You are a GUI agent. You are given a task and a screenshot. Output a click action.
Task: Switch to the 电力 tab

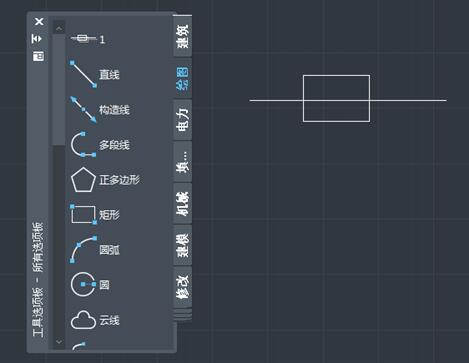click(x=183, y=119)
